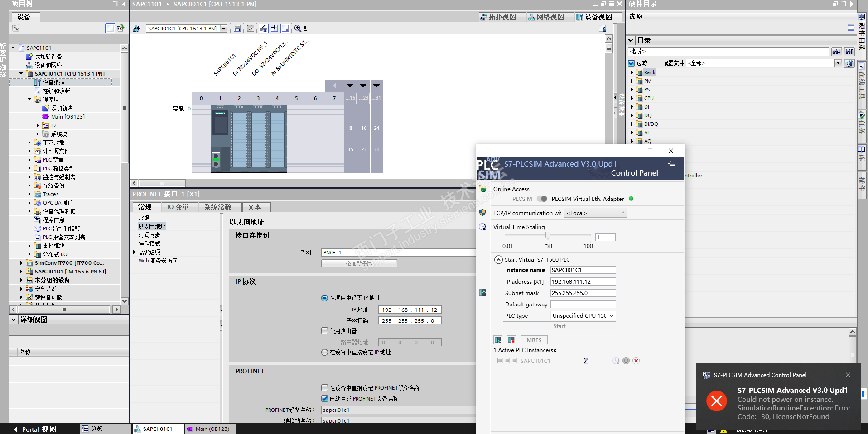Pin the PLCSIM Control Panel window
Viewport: 868px width, 434px height.
point(672,164)
